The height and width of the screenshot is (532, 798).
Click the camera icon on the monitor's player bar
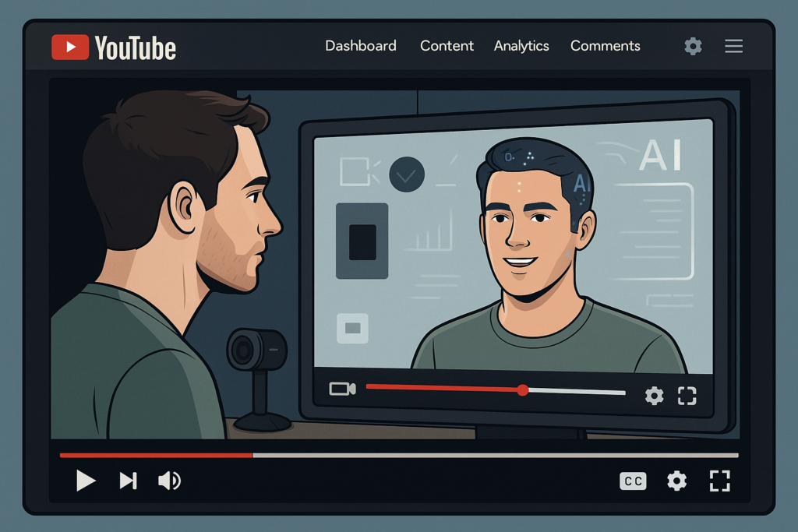[x=342, y=389]
